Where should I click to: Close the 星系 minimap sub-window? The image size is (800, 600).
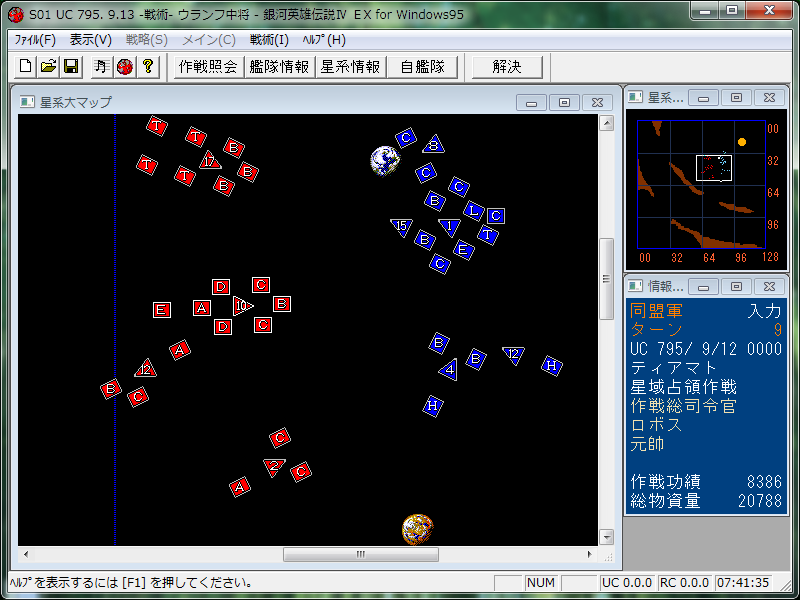(x=769, y=97)
